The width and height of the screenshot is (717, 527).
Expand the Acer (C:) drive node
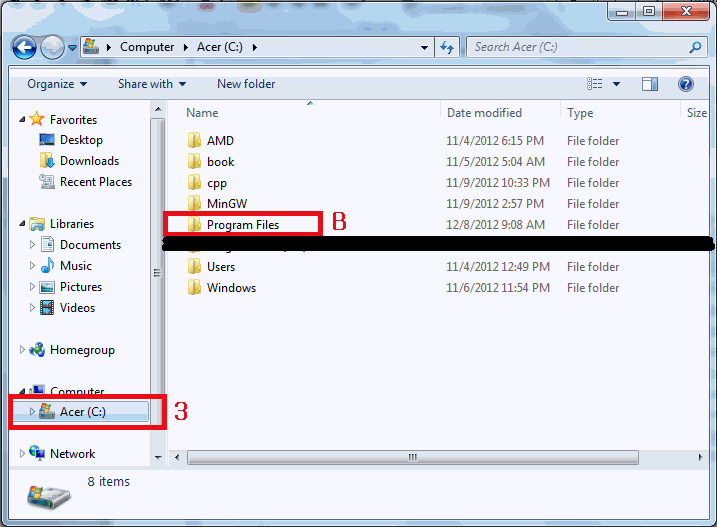pyautogui.click(x=32, y=412)
